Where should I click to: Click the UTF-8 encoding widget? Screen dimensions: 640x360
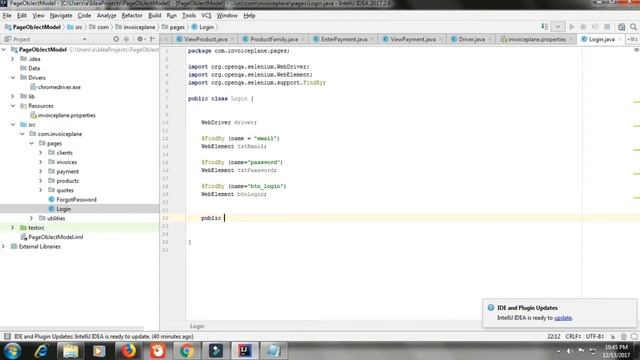595,336
